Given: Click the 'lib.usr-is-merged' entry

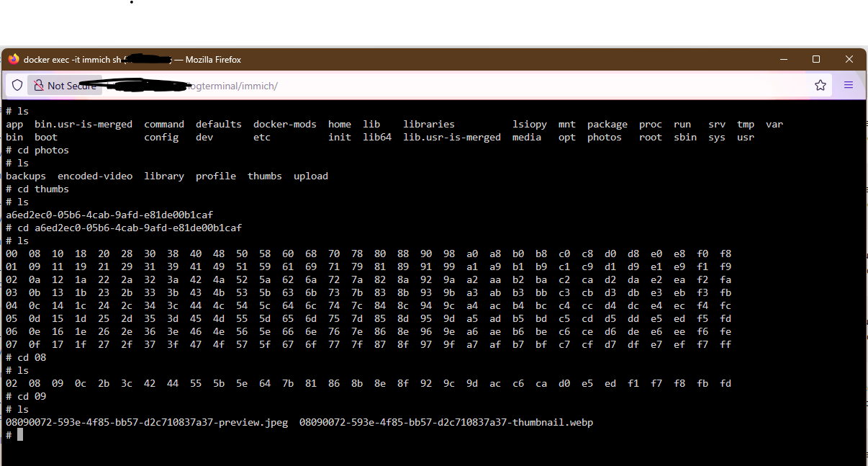Looking at the screenshot, I should pyautogui.click(x=452, y=138).
